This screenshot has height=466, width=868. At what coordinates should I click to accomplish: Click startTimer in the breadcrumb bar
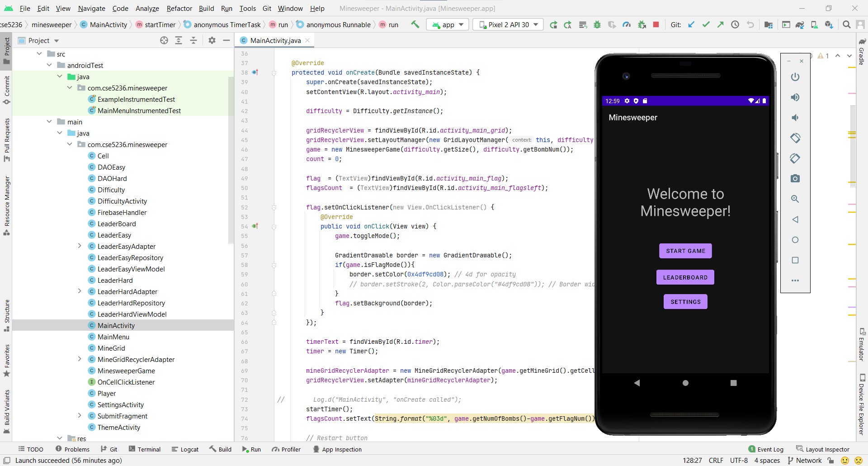pyautogui.click(x=156, y=24)
